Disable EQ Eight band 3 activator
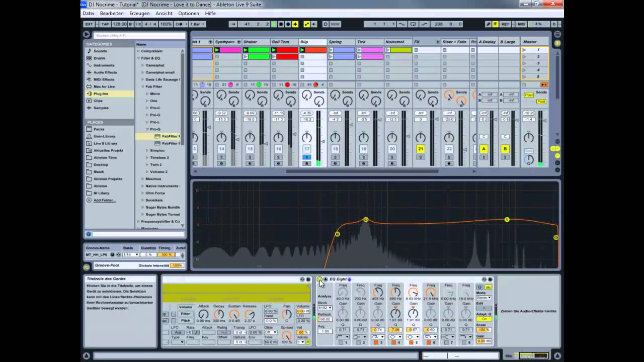Screen dimensions: 644x362 376,343
